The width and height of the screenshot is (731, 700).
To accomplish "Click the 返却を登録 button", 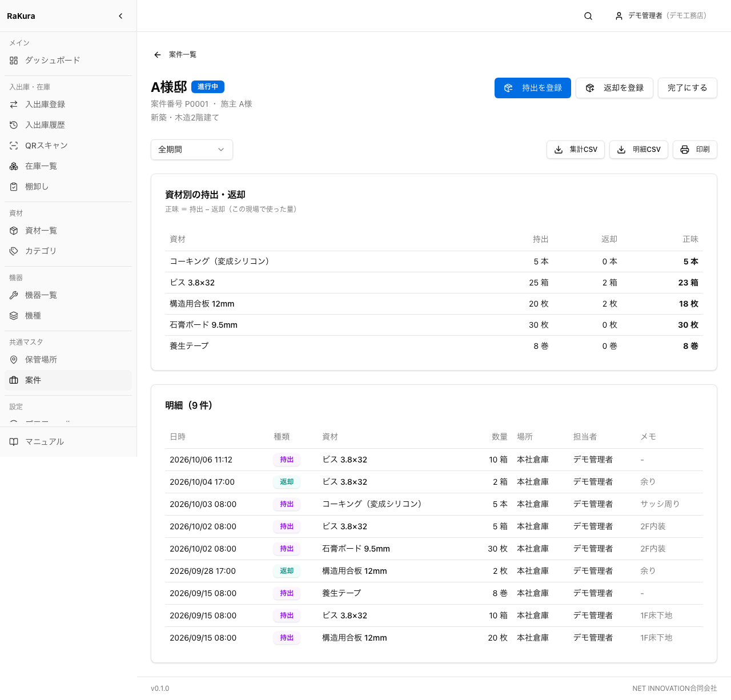I will [x=614, y=88].
